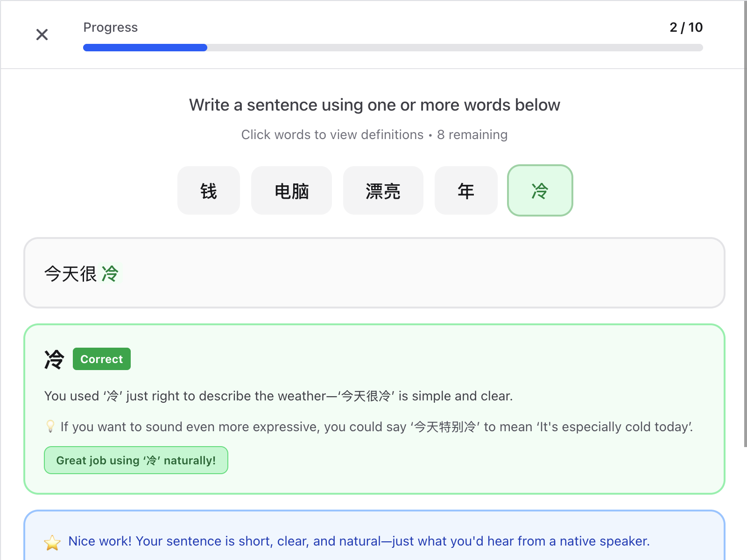Close the exercise with the X icon
The image size is (747, 560).
(42, 35)
